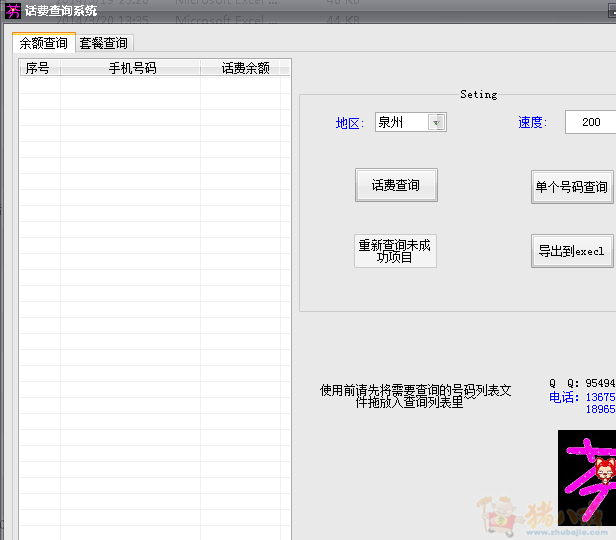This screenshot has height=540, width=616.
Task: Open the 套餐查询 tab
Action: coord(104,43)
